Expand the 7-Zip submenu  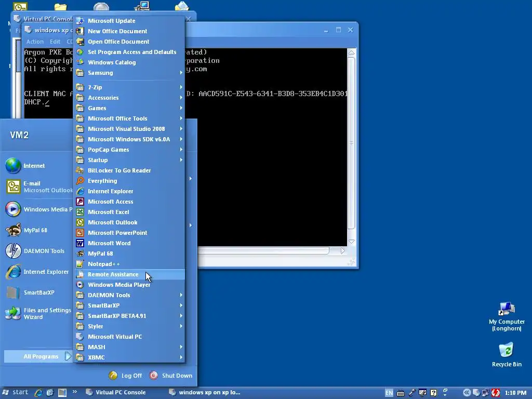point(129,87)
